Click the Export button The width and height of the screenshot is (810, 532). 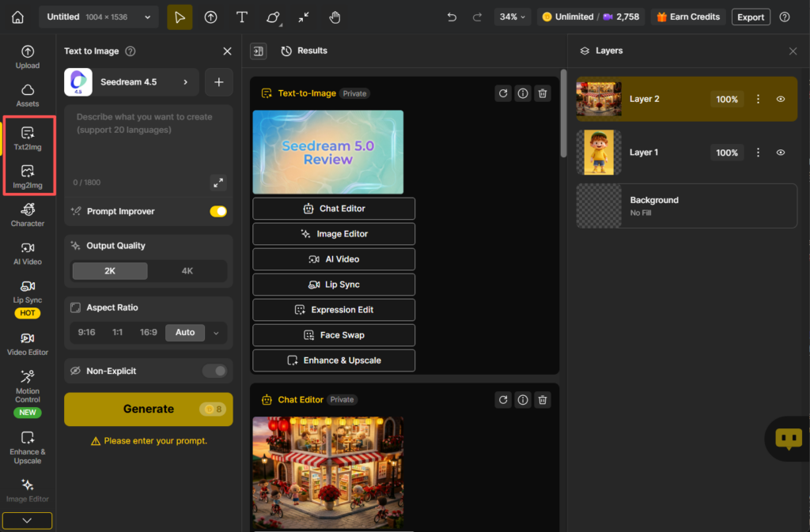[751, 17]
